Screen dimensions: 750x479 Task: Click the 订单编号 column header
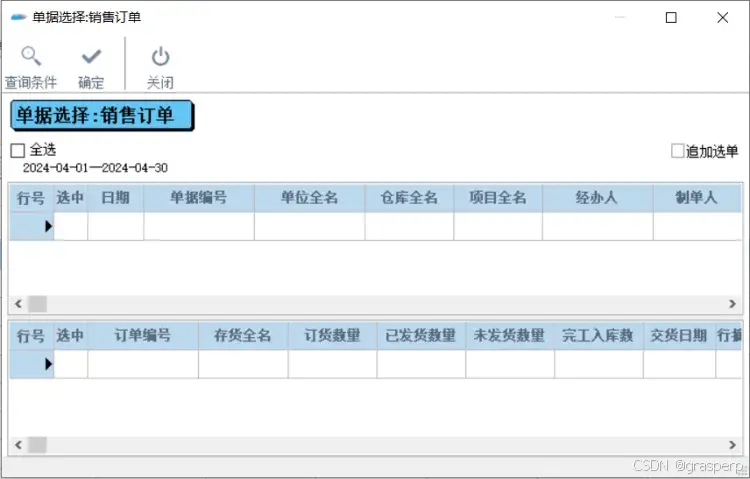point(143,335)
